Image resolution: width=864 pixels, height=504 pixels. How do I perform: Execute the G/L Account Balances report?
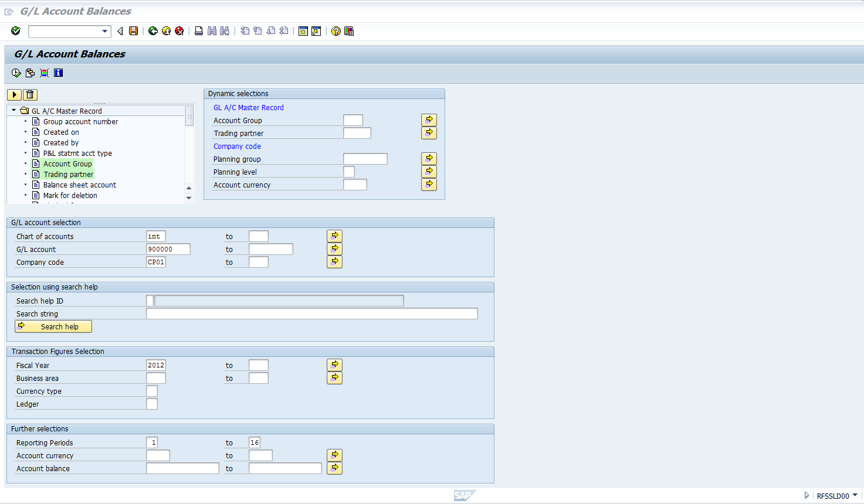16,72
